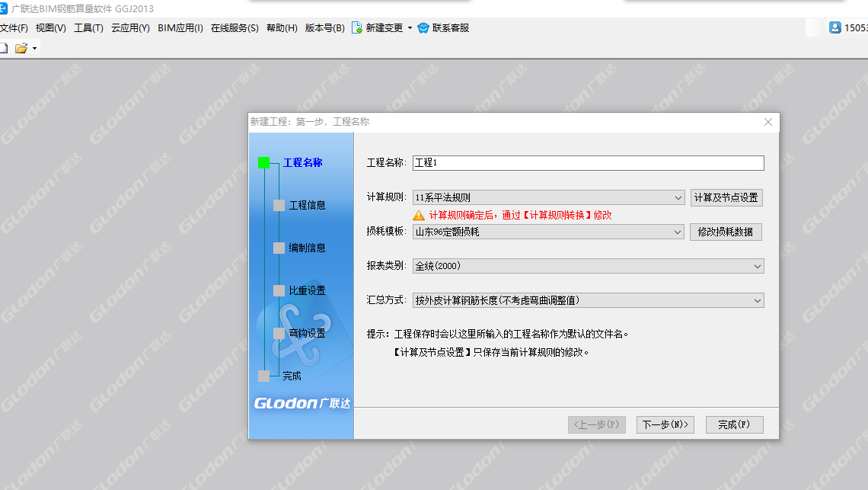Click the <上一步(P) button
Image resolution: width=868 pixels, height=490 pixels.
(x=597, y=424)
